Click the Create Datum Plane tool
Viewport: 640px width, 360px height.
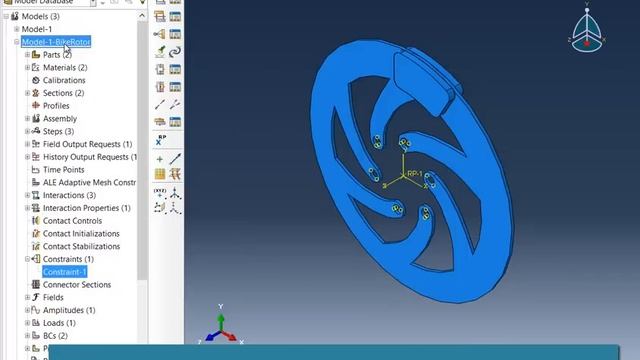point(160,208)
